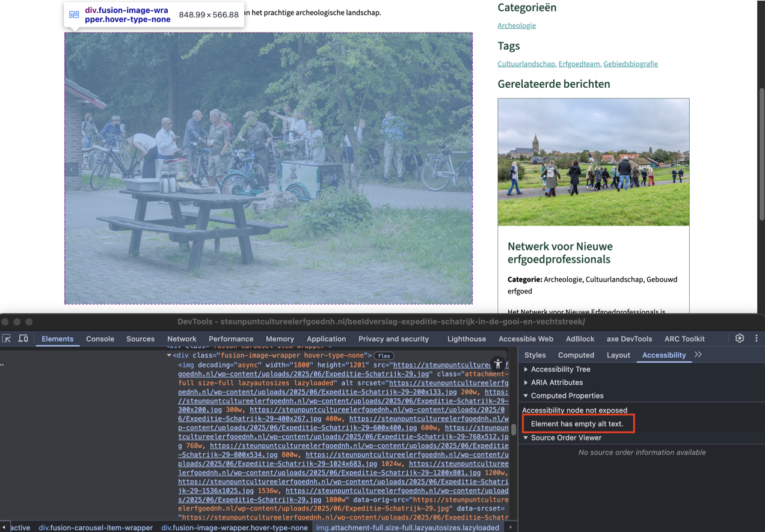Open the Lighthouse panel tab
The image size is (765, 532).
point(466,338)
